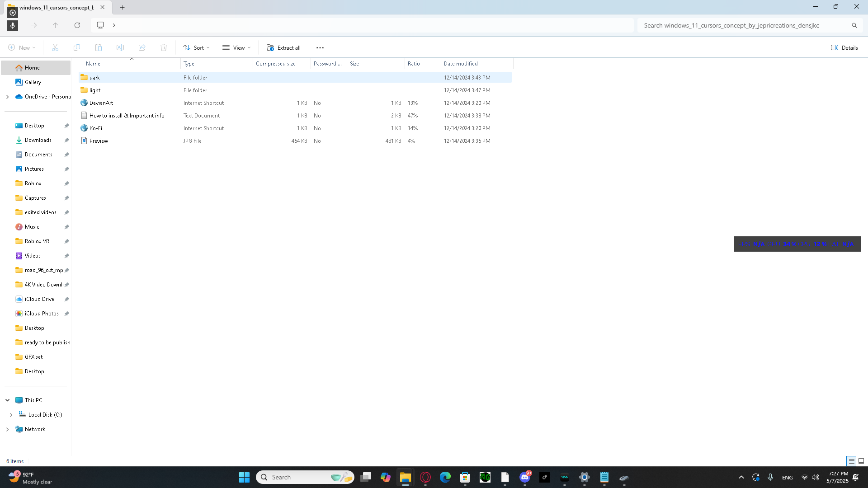Screen dimensions: 868x488
Task: Click the Up directory arrow icon
Action: (55, 25)
